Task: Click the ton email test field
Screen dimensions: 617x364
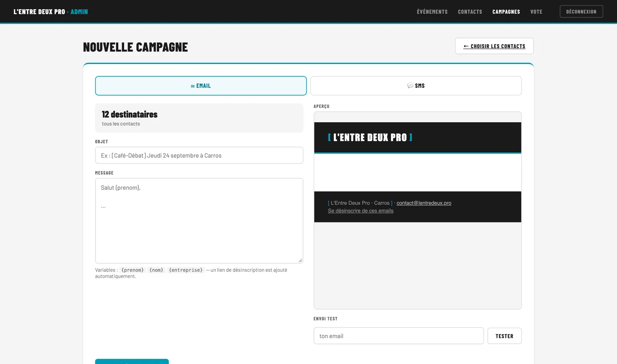Action: 398,336
